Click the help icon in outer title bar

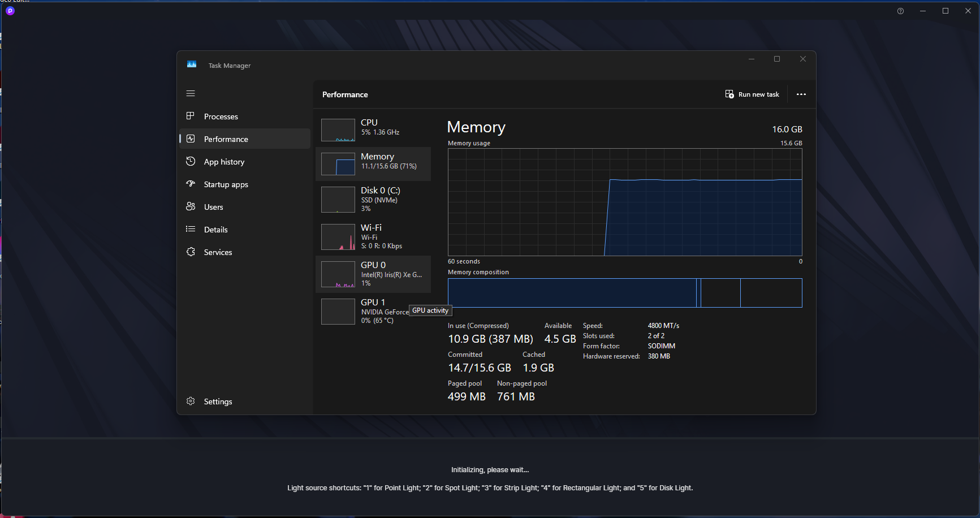click(x=900, y=11)
